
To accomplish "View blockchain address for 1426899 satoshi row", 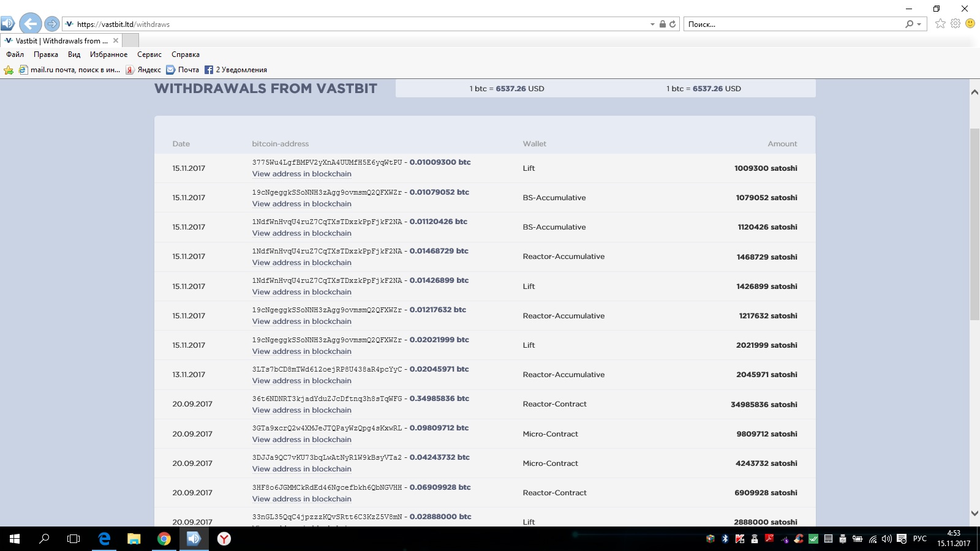I will pyautogui.click(x=302, y=292).
